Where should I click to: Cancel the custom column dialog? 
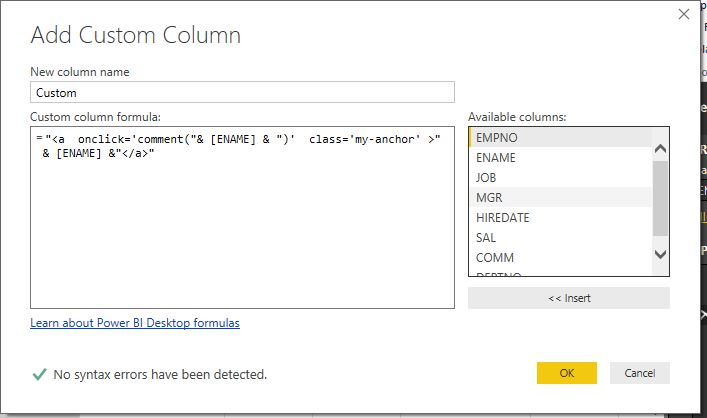639,373
